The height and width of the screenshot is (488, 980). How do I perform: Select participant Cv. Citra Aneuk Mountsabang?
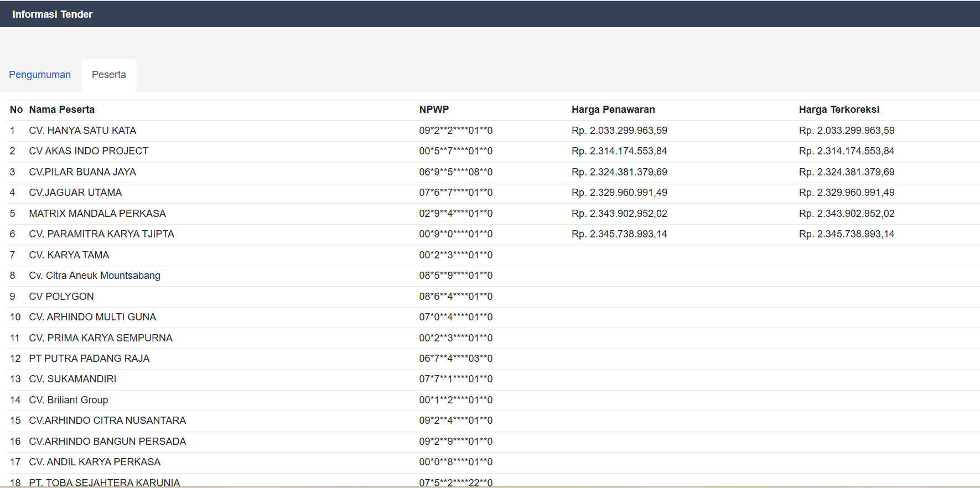pos(95,276)
